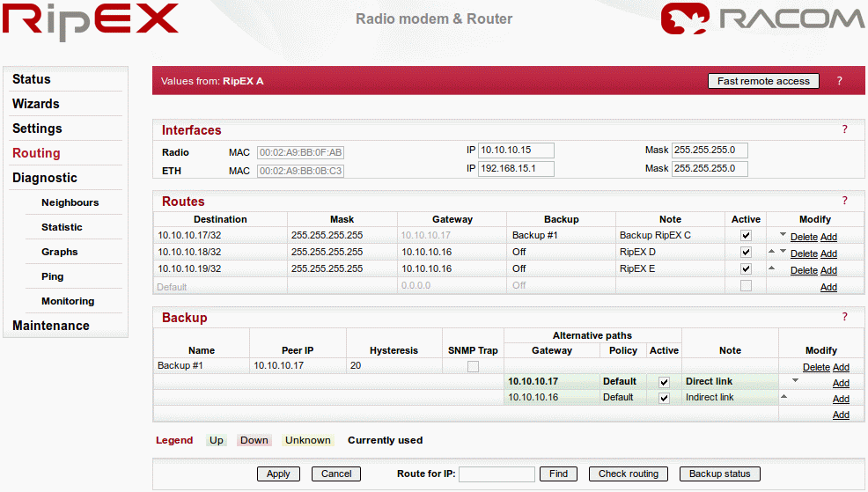Click the Route for IP input field
The height and width of the screenshot is (492, 868).
point(497,474)
